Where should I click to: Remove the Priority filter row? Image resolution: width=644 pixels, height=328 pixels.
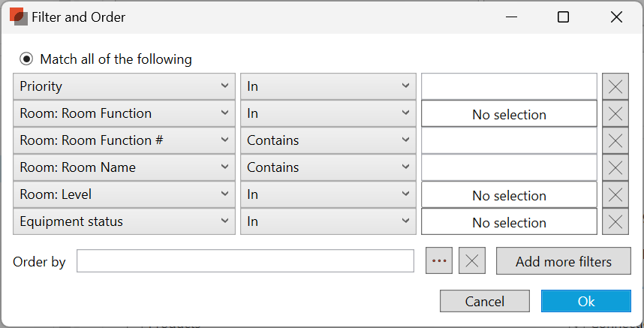615,86
